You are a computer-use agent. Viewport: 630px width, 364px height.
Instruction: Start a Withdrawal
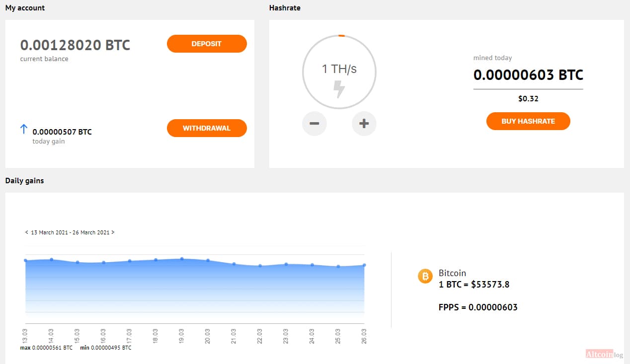pyautogui.click(x=207, y=128)
